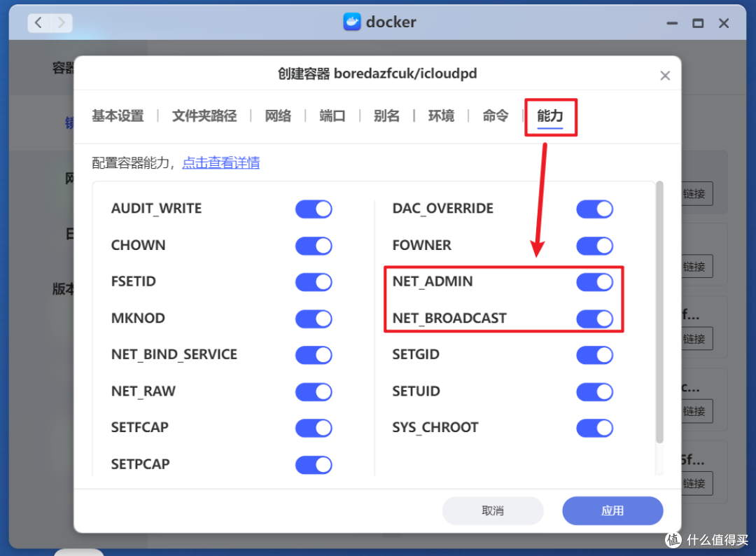Switch to the 端口 tab
756x556 pixels.
tap(332, 116)
